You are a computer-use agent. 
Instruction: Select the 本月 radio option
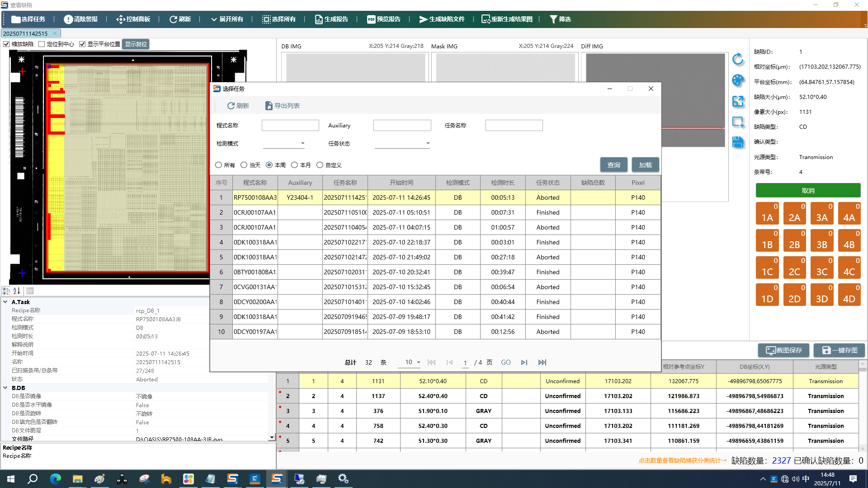click(294, 165)
